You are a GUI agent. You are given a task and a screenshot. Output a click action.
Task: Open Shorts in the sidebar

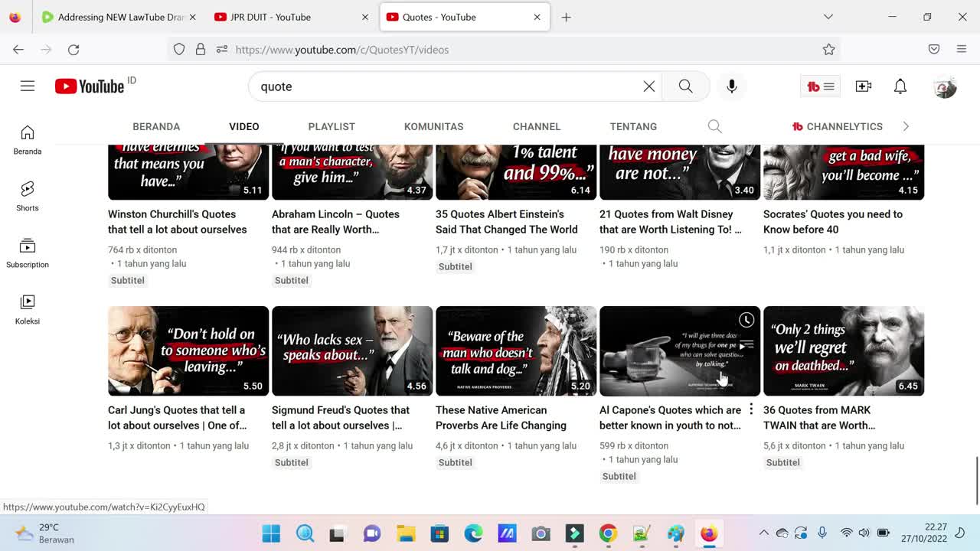[28, 197]
